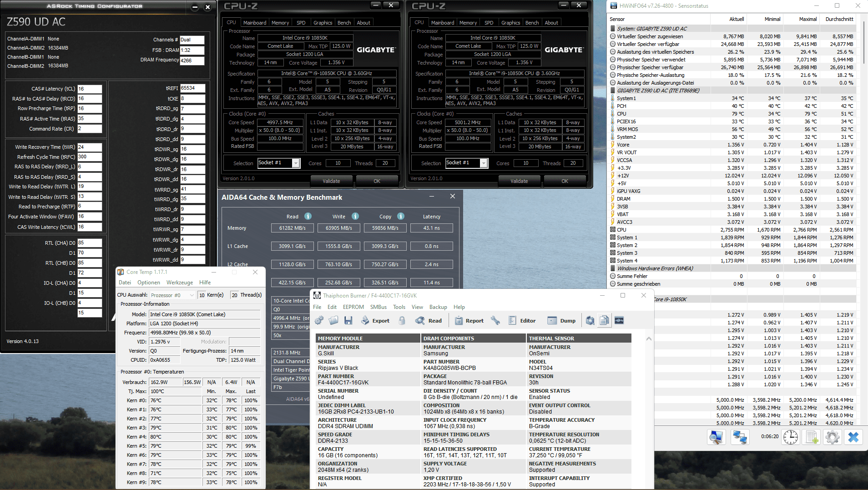The image size is (868, 490).
Task: Click the Export toolbar button in Thaiphoon Burner
Action: tap(375, 320)
